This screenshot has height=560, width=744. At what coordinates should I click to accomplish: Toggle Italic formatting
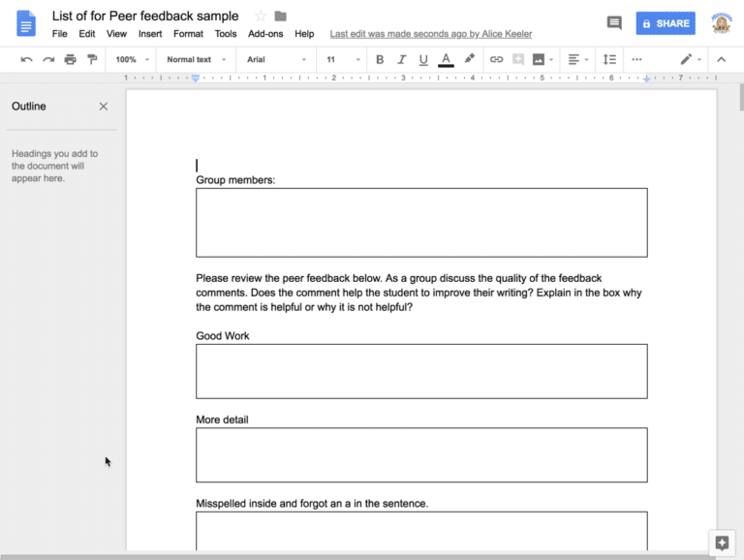click(401, 59)
